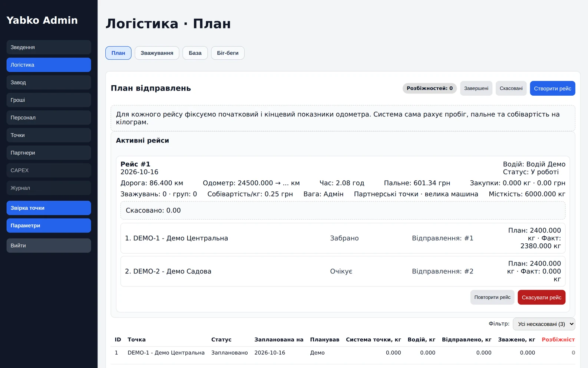Cancel trip with Скасувати рейс
Viewport: 588px width, 368px height.
542,298
